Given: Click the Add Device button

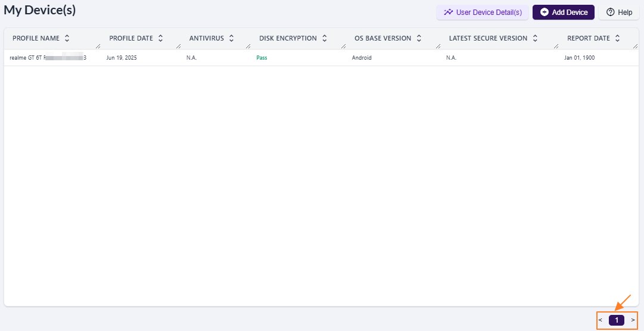Looking at the screenshot, I should [563, 13].
